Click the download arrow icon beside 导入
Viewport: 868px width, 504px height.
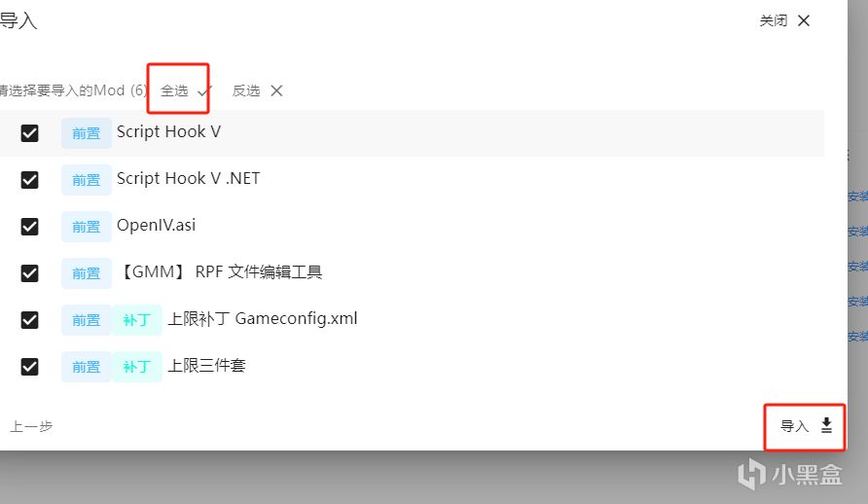click(826, 425)
